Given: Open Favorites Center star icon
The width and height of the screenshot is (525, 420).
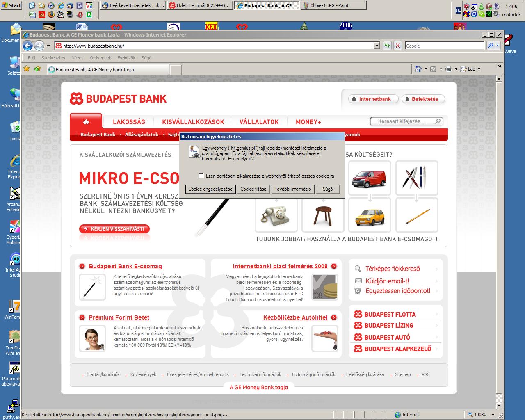Looking at the screenshot, I should [x=27, y=69].
